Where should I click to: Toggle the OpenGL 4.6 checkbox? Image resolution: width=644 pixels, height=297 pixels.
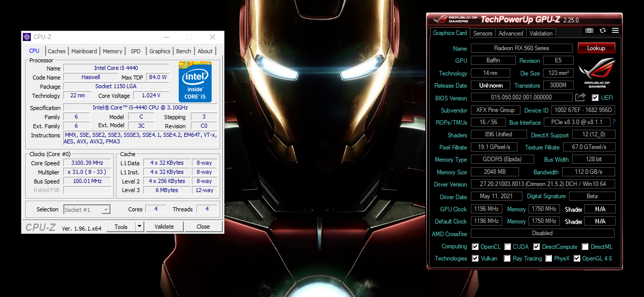(x=577, y=258)
